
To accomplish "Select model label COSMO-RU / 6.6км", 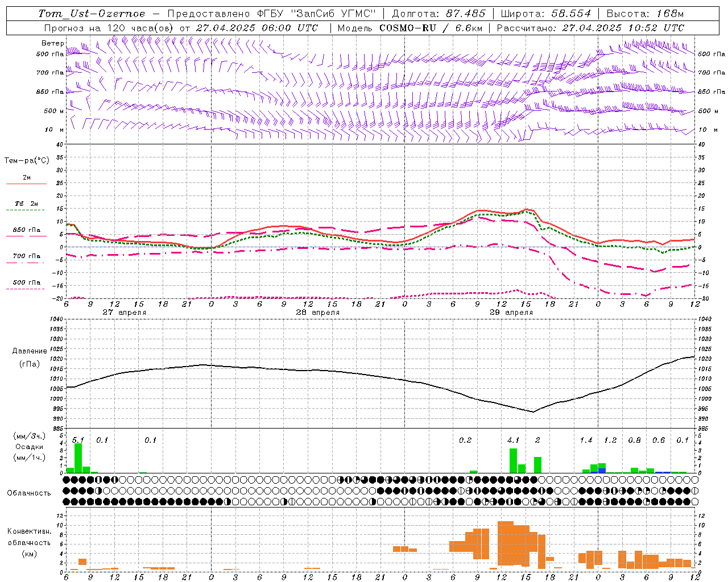I will point(430,28).
